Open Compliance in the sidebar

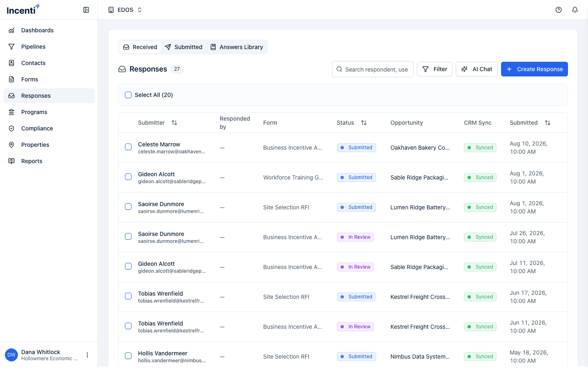(x=49, y=128)
